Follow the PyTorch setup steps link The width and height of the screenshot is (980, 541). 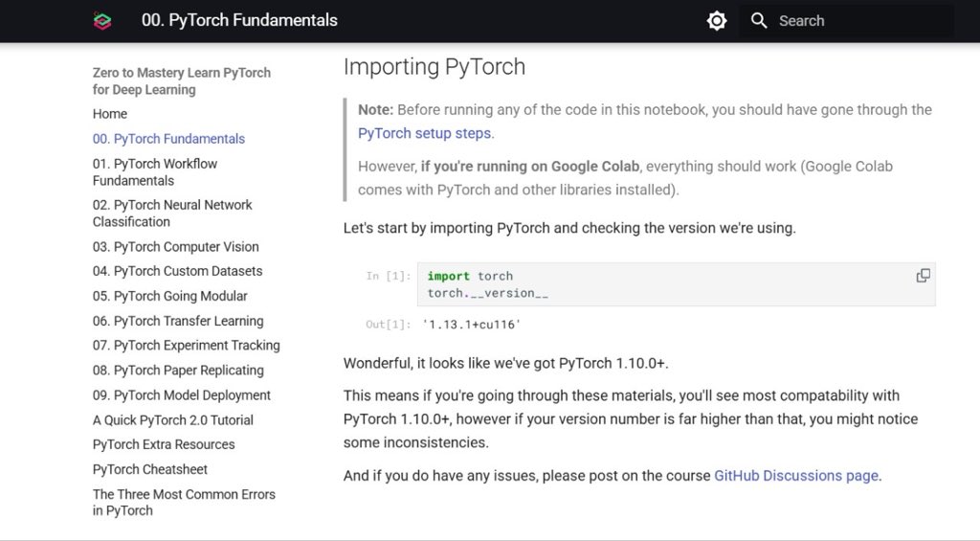click(424, 133)
